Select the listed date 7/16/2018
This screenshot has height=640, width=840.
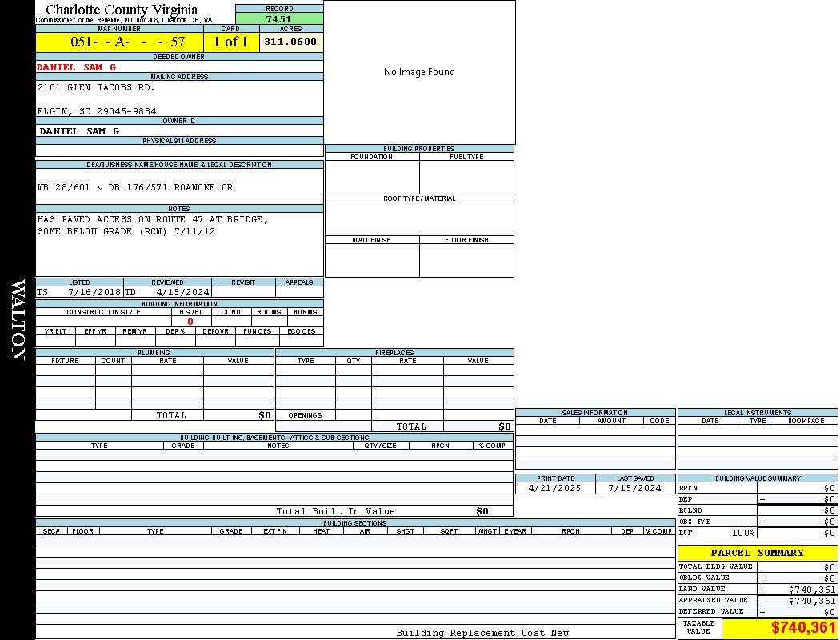[x=94, y=292]
